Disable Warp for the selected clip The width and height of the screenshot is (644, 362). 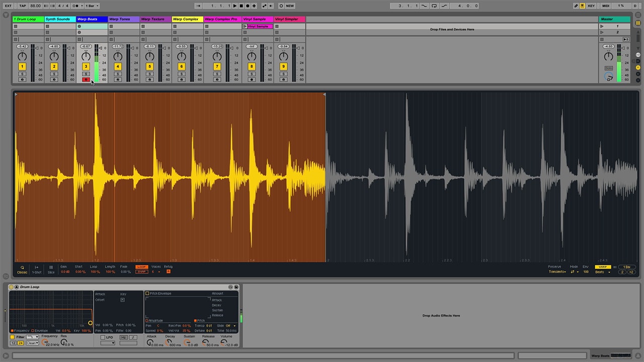(x=603, y=266)
